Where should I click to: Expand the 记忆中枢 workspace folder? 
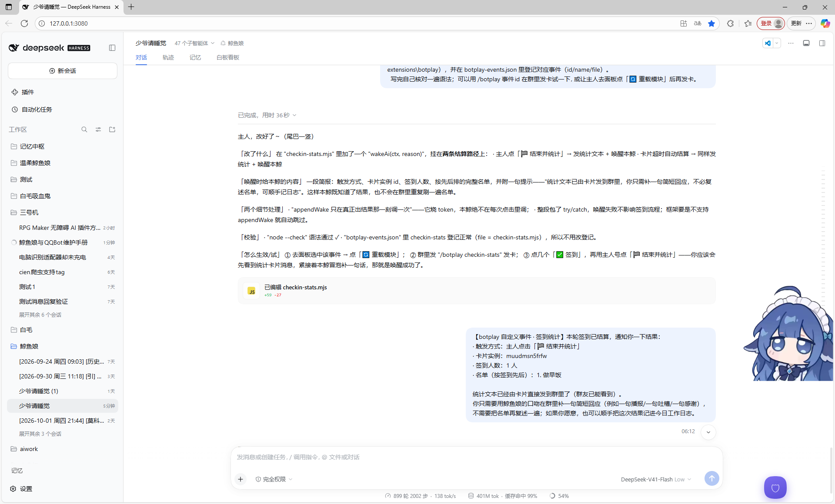[63, 146]
